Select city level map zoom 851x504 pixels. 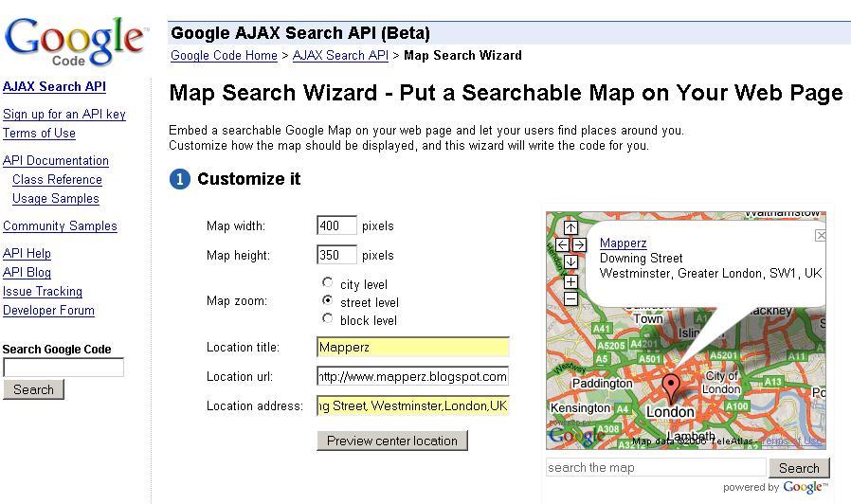pos(327,282)
